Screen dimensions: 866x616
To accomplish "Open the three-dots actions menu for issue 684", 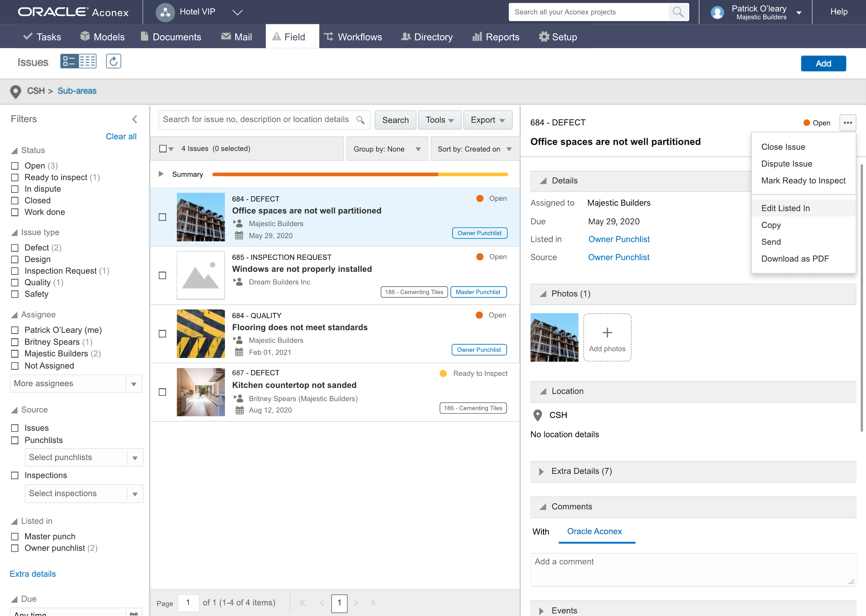I will pos(848,122).
